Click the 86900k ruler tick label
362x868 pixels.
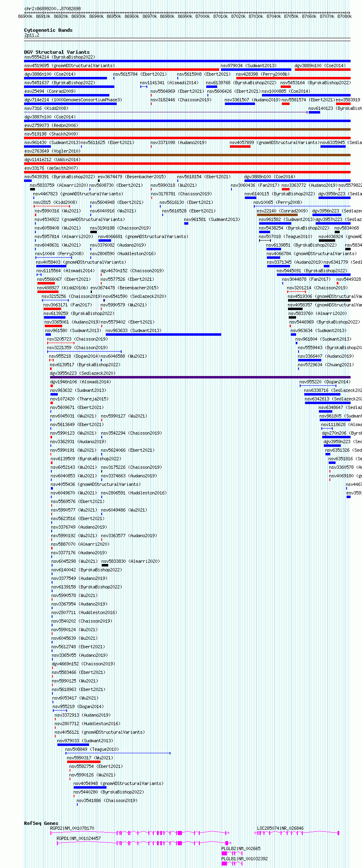click(25, 16)
